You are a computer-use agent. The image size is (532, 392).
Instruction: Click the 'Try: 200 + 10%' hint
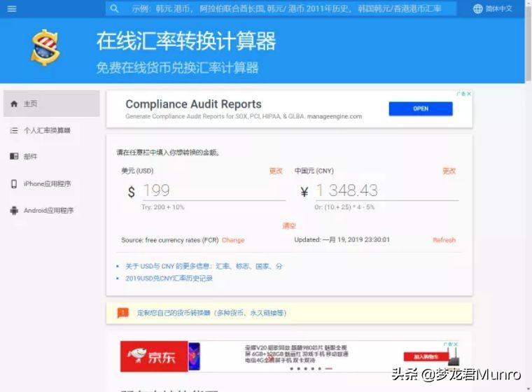click(x=163, y=207)
